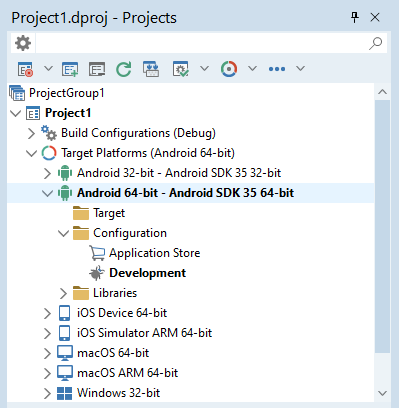The height and width of the screenshot is (408, 399).
Task: Click the Add New Project toolbar icon
Action: point(70,69)
